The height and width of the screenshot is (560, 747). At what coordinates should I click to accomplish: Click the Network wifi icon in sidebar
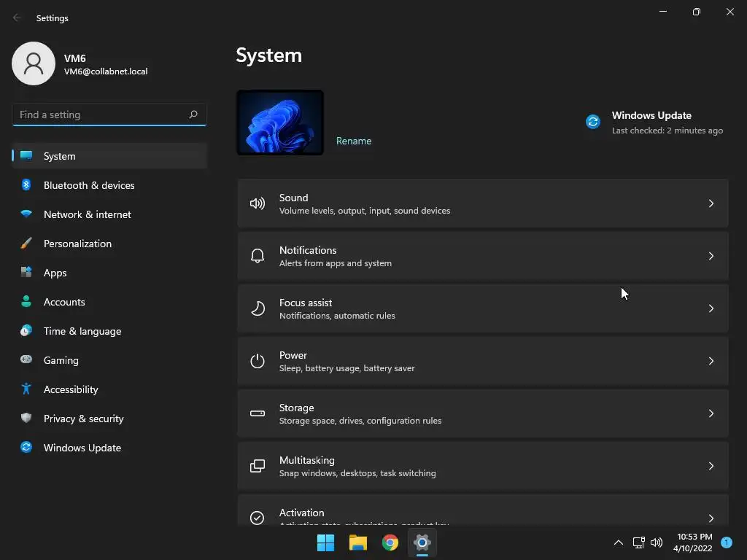[26, 214]
